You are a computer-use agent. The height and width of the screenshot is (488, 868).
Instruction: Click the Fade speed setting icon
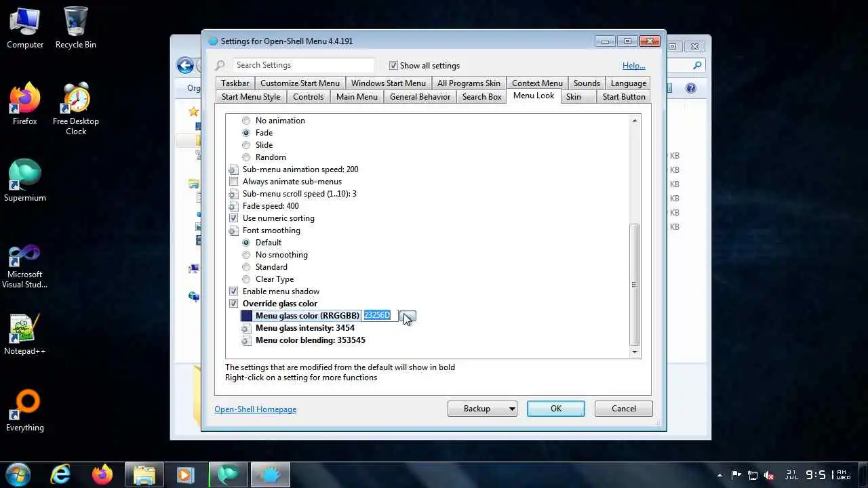point(233,206)
